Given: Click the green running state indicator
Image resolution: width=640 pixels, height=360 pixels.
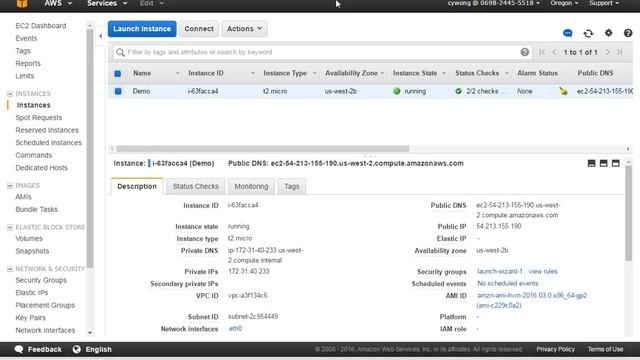Looking at the screenshot, I should click(x=397, y=91).
